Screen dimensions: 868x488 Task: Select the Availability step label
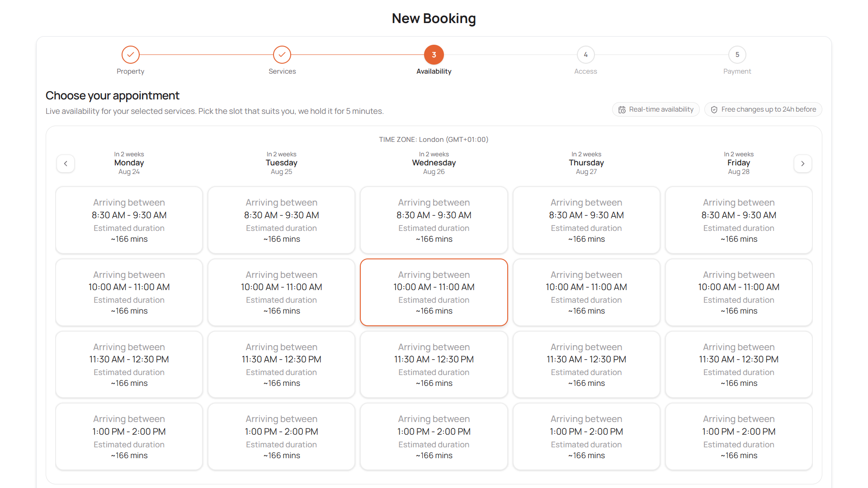[434, 71]
